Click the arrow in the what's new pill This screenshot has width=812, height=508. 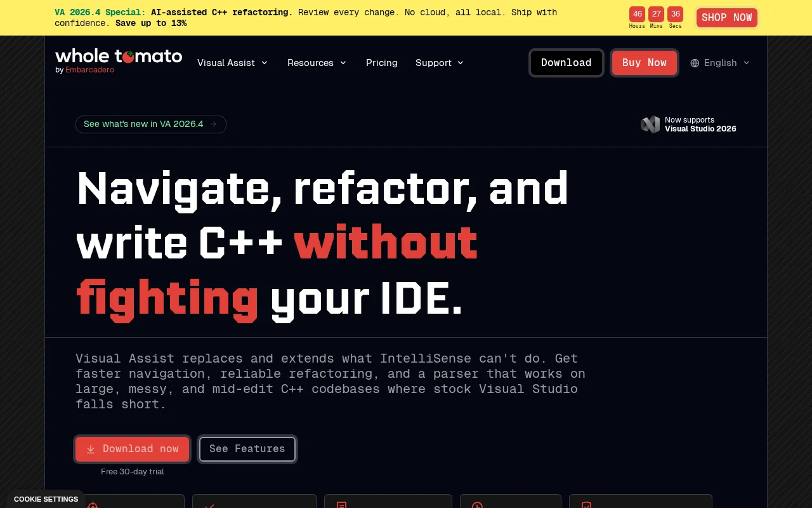click(214, 124)
